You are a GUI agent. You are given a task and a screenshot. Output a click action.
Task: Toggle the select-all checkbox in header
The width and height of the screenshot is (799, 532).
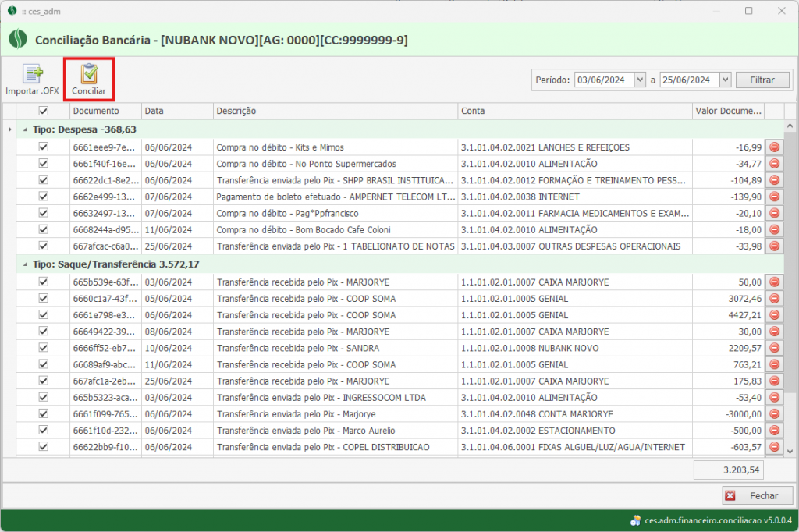click(x=44, y=111)
